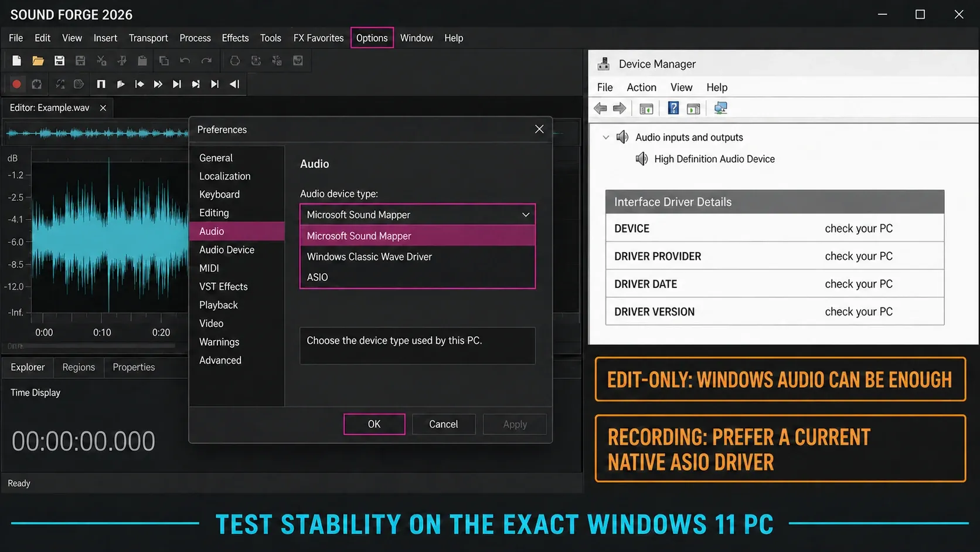This screenshot has width=980, height=552.
Task: Open the Process menu
Action: tap(195, 38)
